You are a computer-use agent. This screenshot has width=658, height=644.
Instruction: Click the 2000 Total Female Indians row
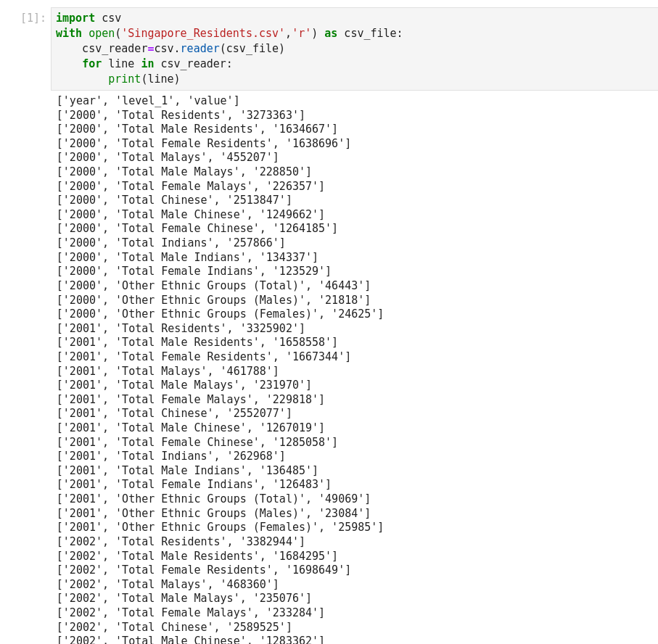(194, 271)
